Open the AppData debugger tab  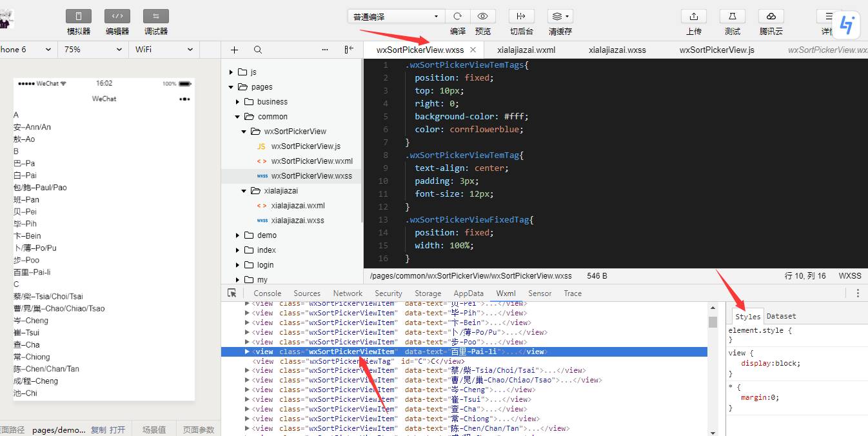(469, 293)
